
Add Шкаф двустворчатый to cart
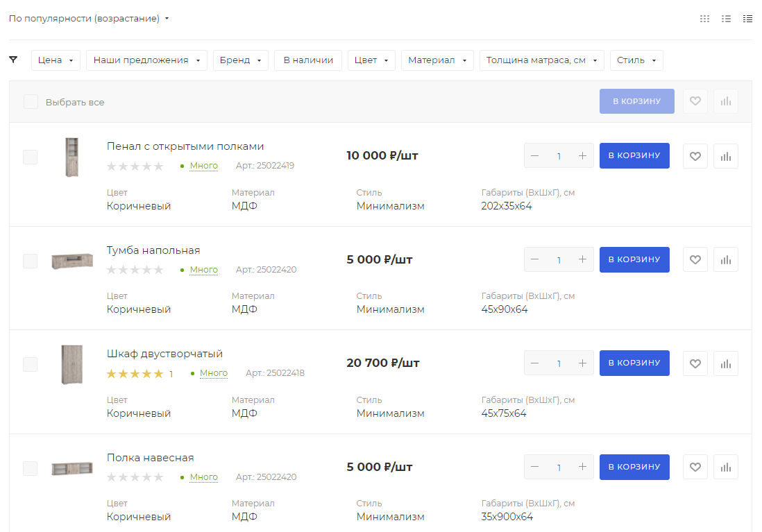tap(634, 363)
